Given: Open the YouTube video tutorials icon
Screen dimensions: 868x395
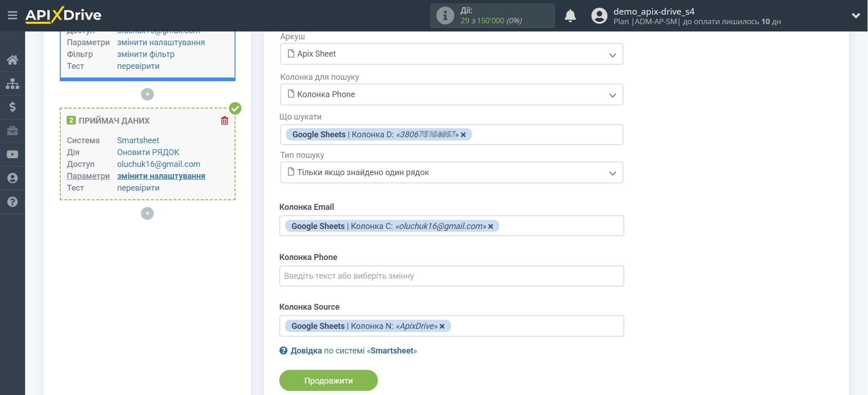Looking at the screenshot, I should click(x=12, y=155).
